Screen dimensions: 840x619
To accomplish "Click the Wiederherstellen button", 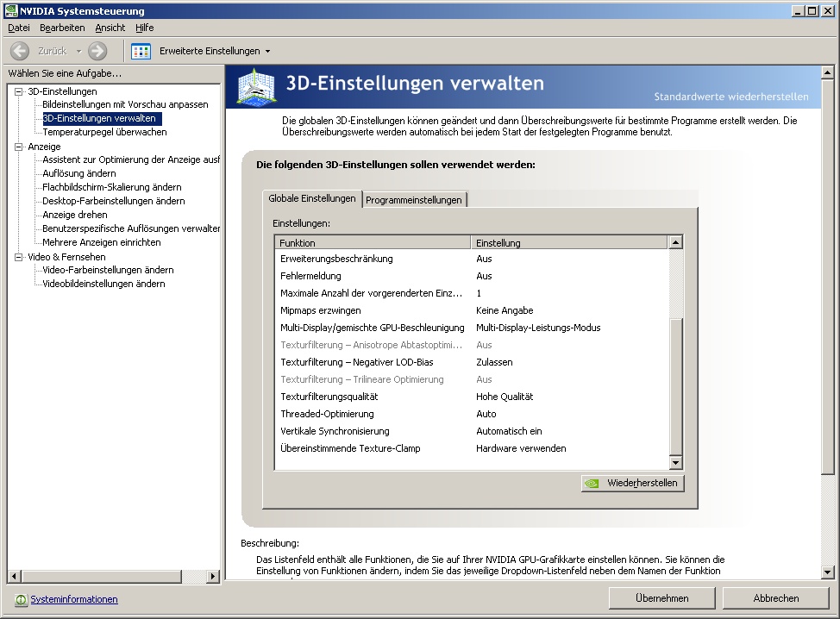I will 633,483.
